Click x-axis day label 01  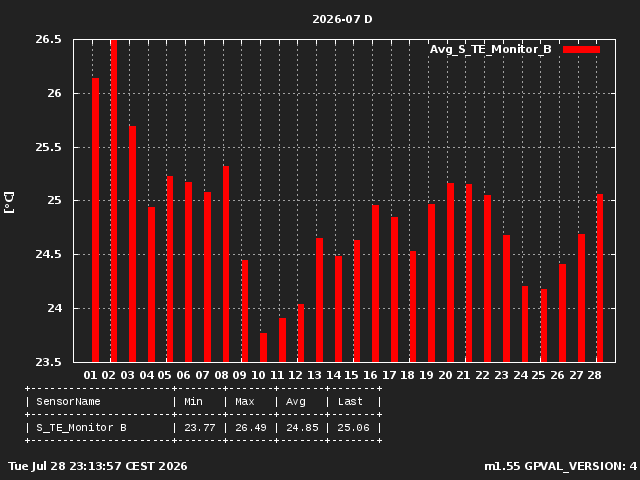pos(90,375)
